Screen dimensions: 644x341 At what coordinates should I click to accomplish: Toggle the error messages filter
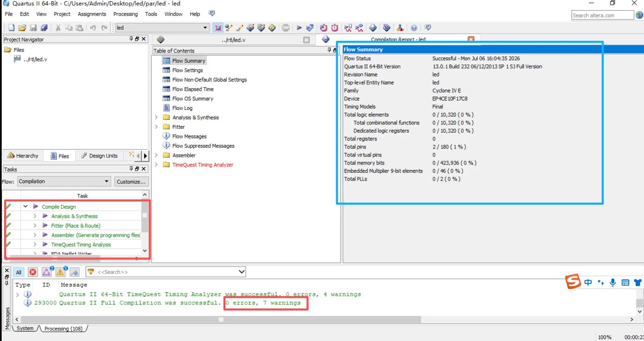[x=33, y=272]
